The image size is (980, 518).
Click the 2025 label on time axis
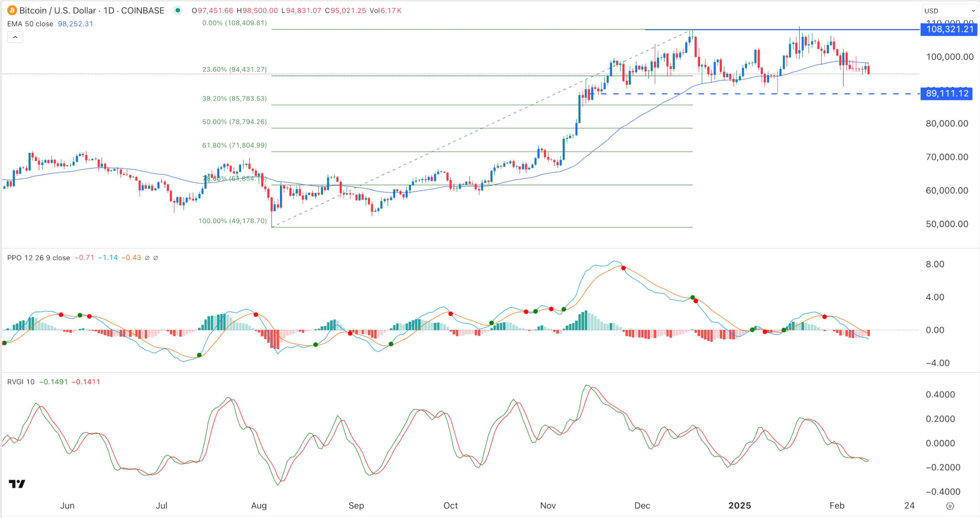pos(739,506)
